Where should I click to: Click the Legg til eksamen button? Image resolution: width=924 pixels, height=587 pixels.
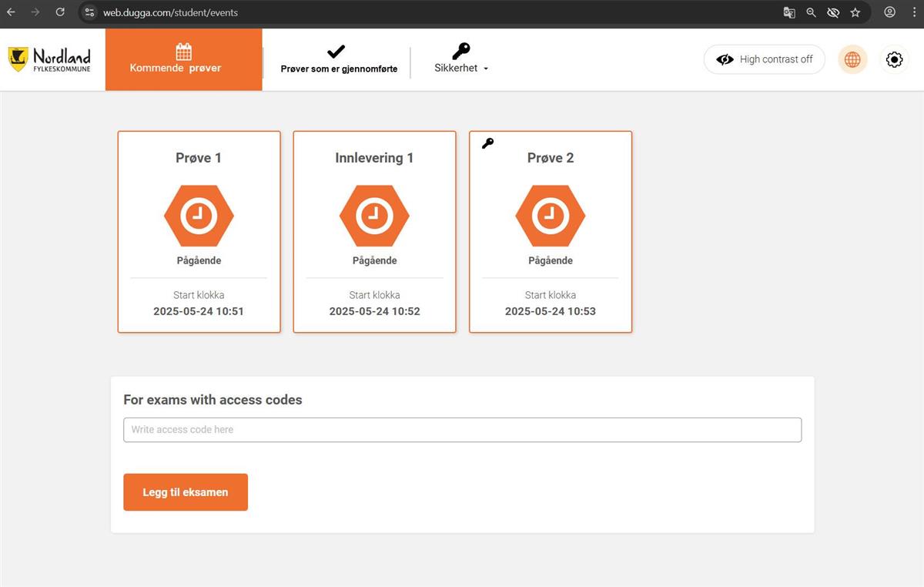coord(186,492)
